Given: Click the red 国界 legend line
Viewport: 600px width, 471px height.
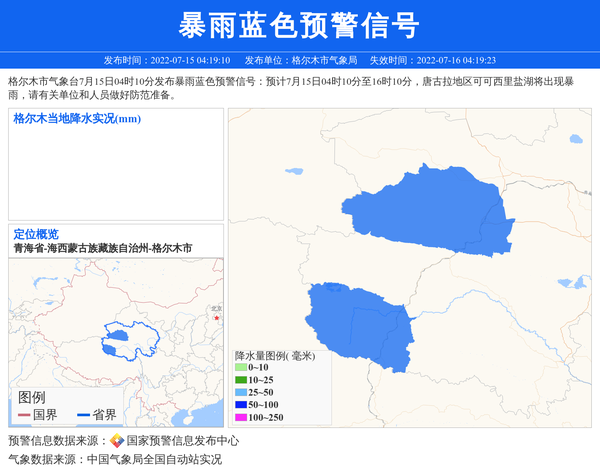Looking at the screenshot, I should pyautogui.click(x=24, y=415).
